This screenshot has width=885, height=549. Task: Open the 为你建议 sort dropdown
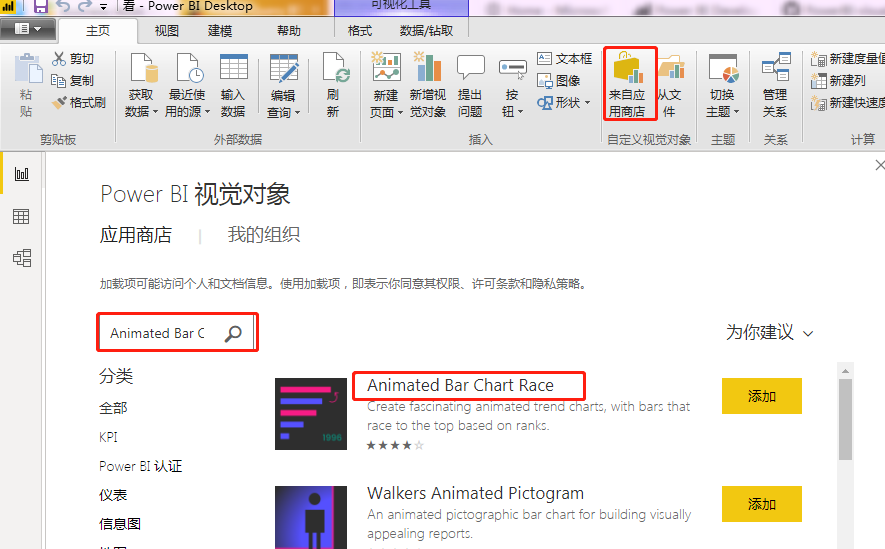(769, 332)
